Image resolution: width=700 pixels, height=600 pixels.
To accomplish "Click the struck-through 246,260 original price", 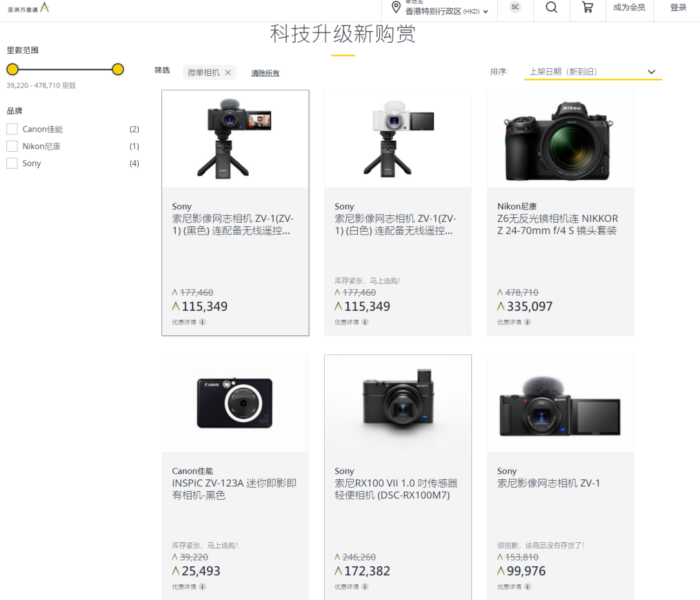I will 355,557.
